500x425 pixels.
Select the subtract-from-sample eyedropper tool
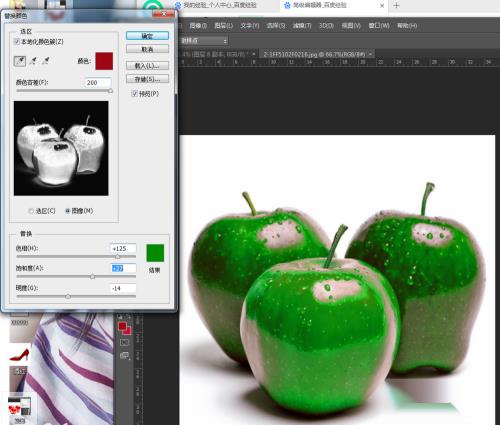46,61
